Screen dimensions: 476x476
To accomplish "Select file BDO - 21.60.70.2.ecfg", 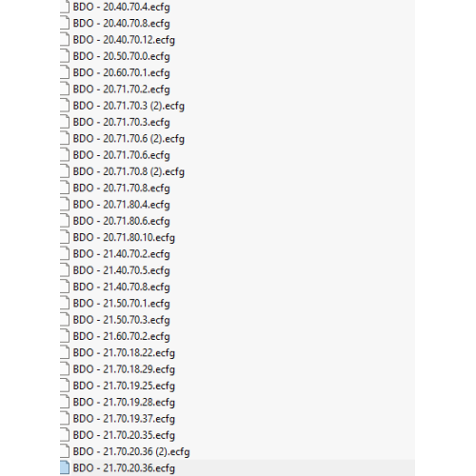I will point(122,337).
